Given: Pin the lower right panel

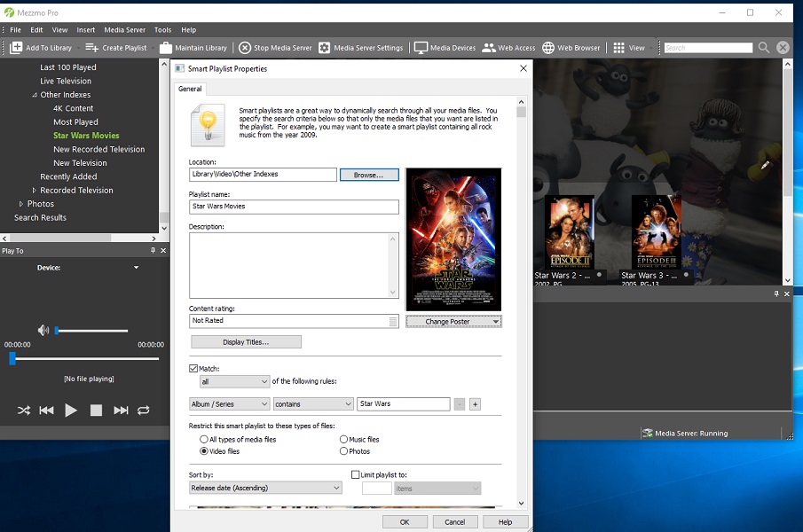Looking at the screenshot, I should tap(776, 293).
